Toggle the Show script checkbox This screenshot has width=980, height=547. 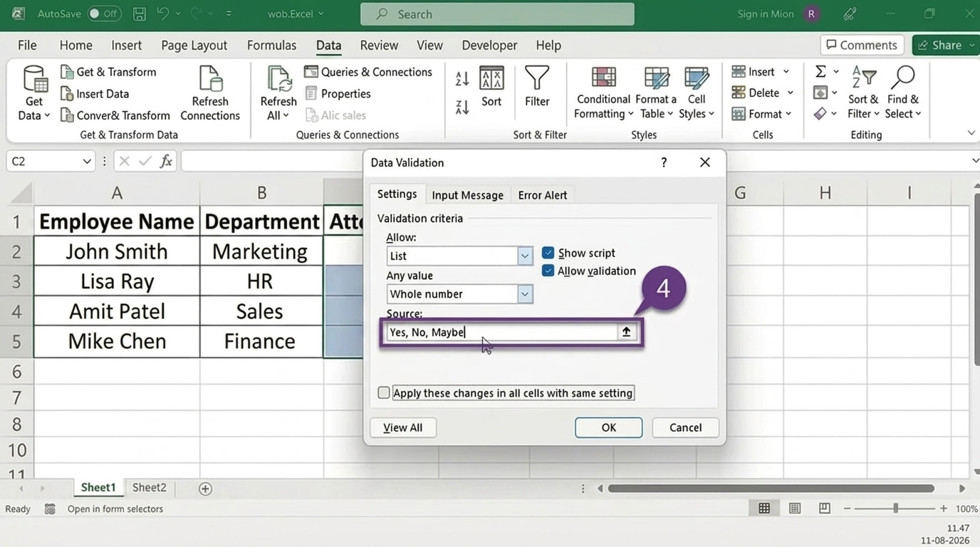tap(548, 252)
